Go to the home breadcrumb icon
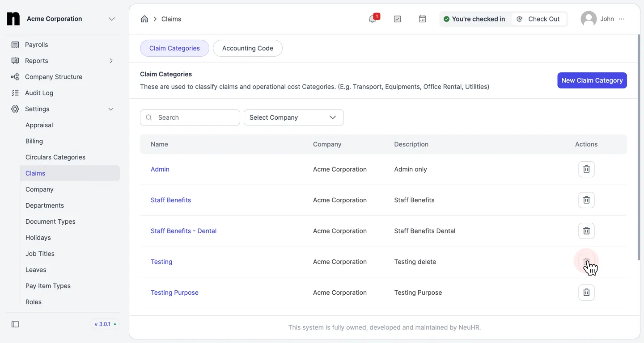Viewport: 644px width, 343px height. tap(144, 19)
